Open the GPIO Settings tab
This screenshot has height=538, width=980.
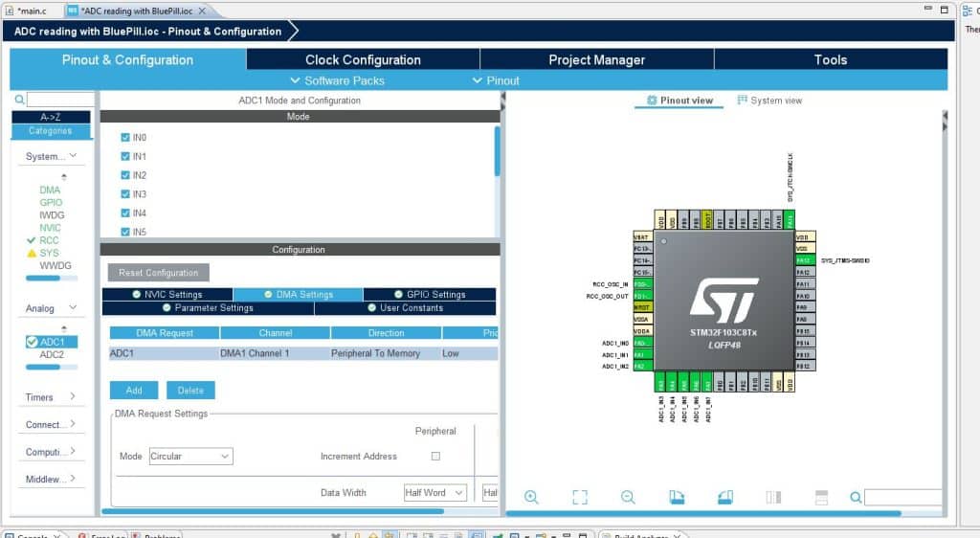430,294
